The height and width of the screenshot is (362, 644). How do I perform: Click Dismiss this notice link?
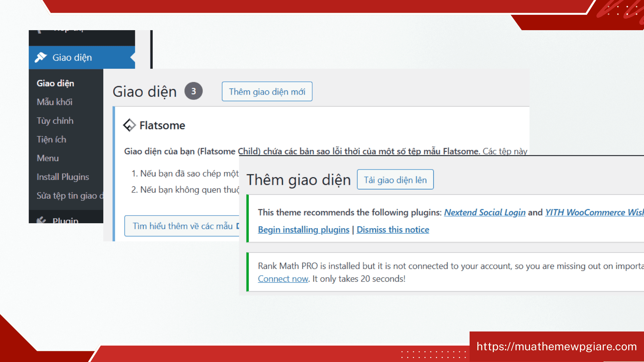tap(393, 230)
